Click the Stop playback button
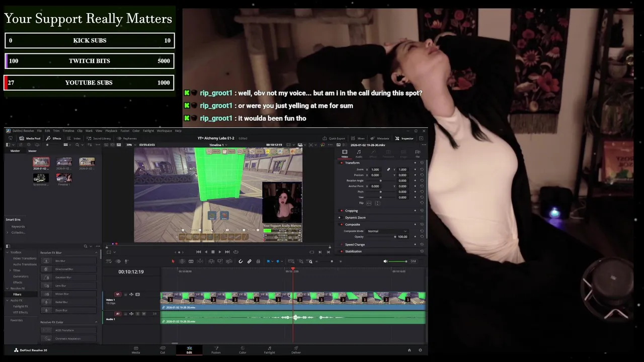Screen dimensions: 644x362 tap(213, 252)
